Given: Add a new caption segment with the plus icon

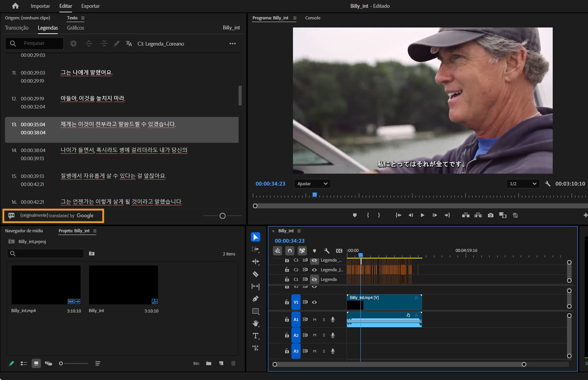Looking at the screenshot, I should (x=73, y=44).
